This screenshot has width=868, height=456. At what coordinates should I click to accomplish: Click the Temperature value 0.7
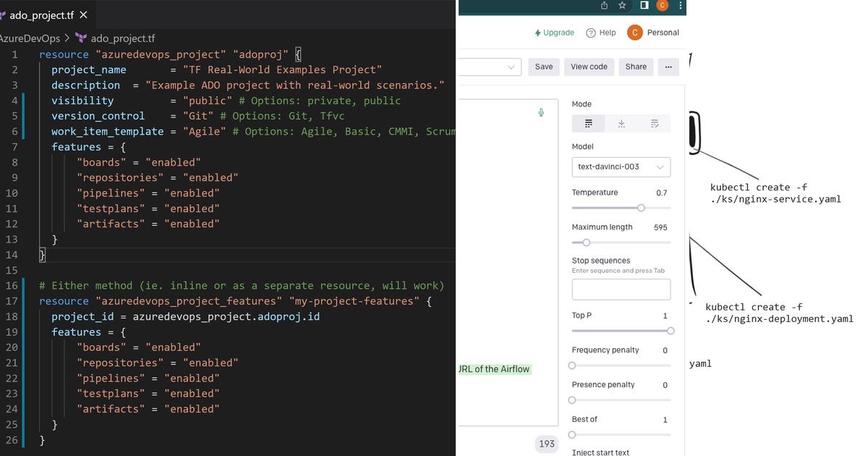[x=661, y=193]
